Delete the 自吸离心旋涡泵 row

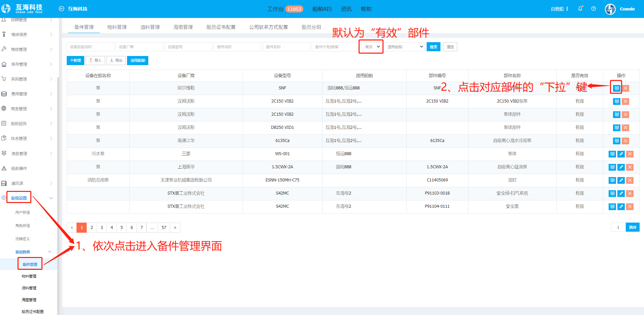click(630, 167)
